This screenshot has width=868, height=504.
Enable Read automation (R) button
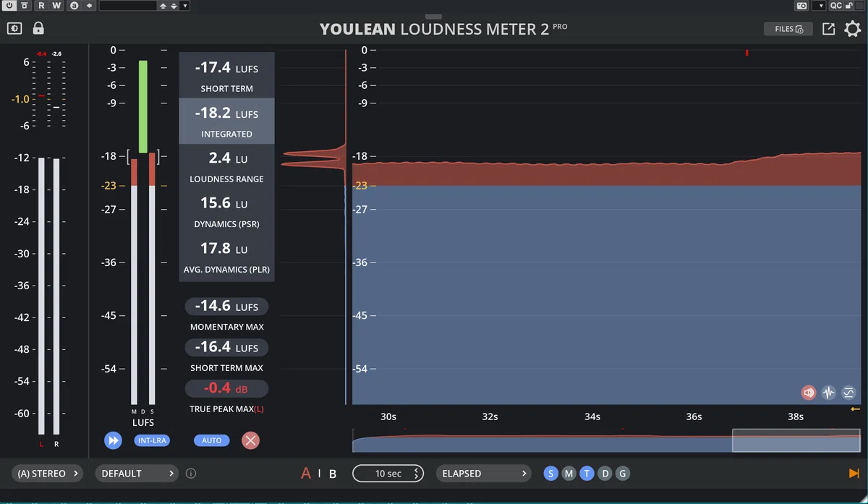pos(41,6)
